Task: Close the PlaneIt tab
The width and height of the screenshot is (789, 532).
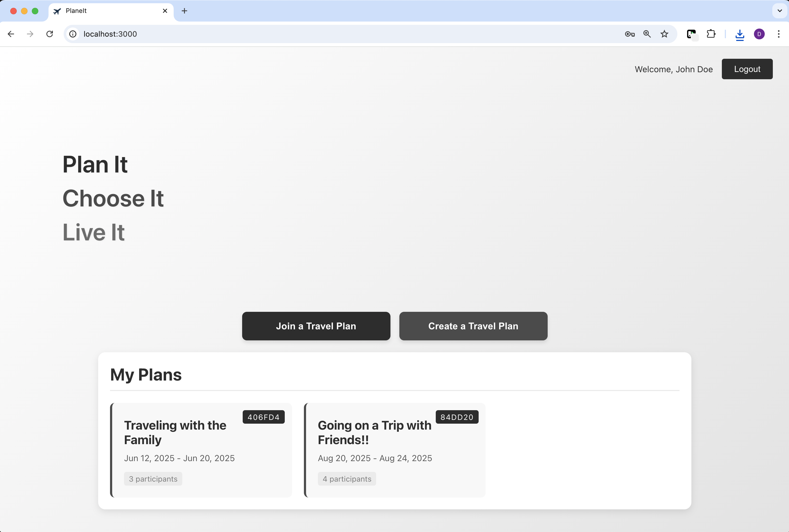Action: click(x=165, y=11)
